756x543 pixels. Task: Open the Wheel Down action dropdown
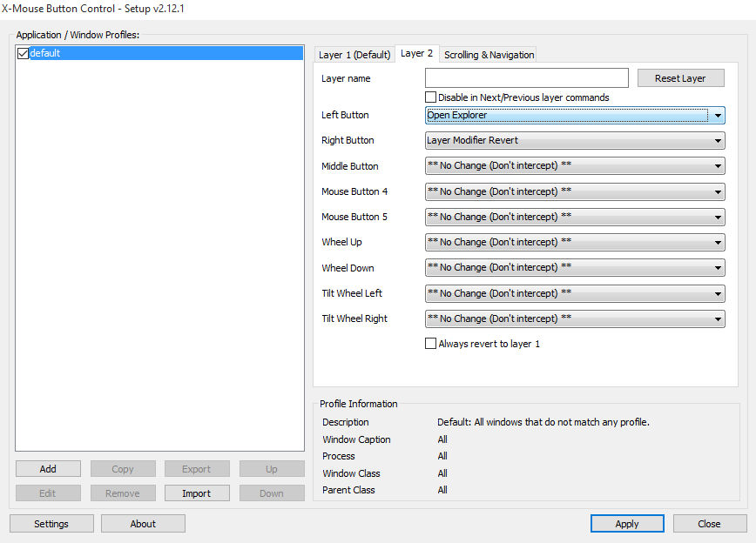click(575, 267)
